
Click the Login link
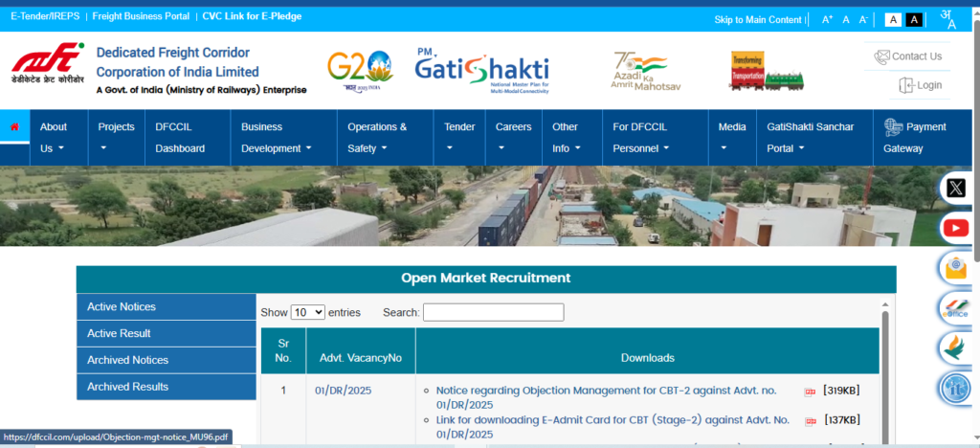tap(921, 85)
